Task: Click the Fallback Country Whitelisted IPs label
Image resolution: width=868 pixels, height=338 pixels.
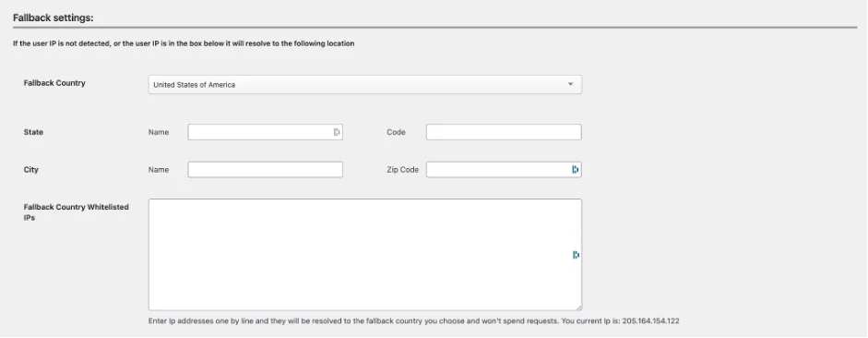Action: pos(76,212)
